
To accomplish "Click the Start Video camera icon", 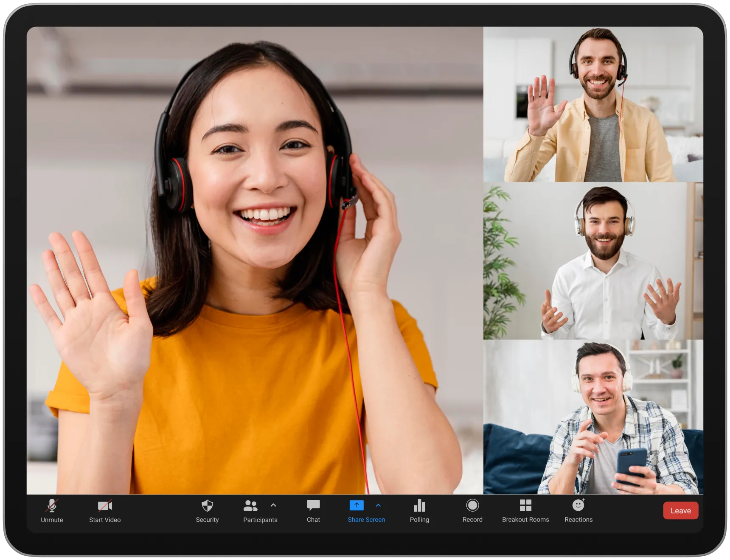I will [x=105, y=505].
